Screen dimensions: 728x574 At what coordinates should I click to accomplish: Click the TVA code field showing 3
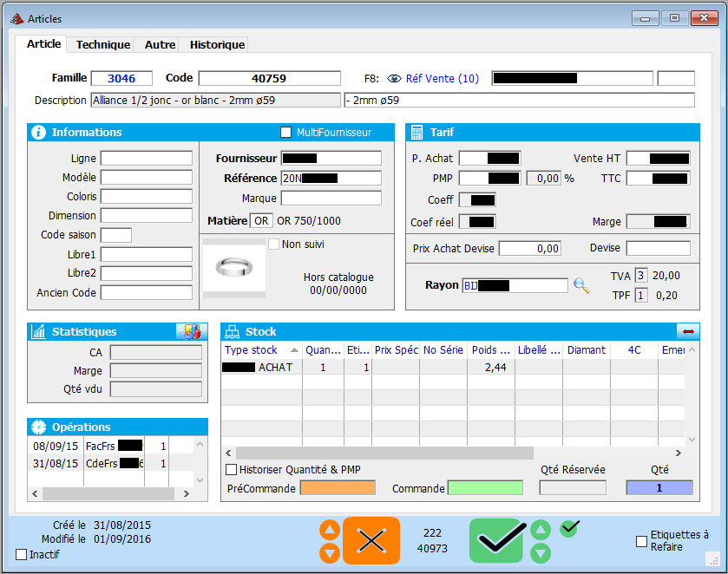641,276
